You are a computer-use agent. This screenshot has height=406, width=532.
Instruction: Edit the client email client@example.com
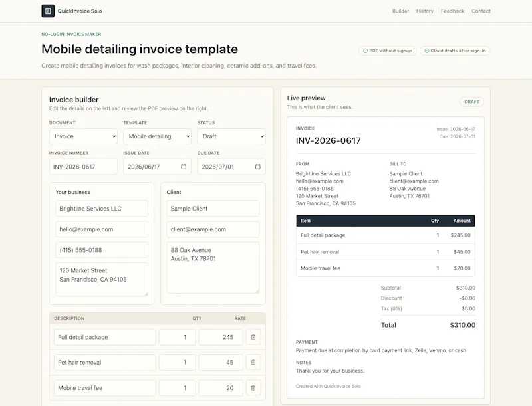click(x=213, y=229)
